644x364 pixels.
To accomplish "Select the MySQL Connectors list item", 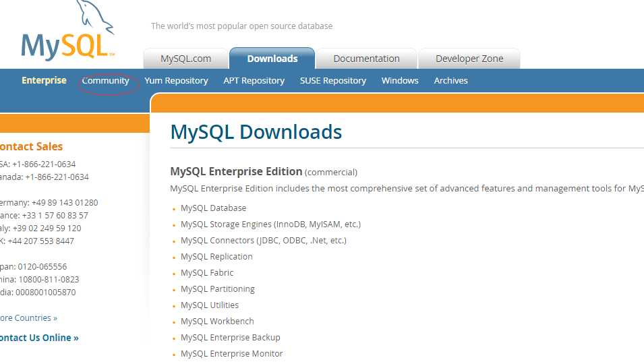I will click(263, 241).
